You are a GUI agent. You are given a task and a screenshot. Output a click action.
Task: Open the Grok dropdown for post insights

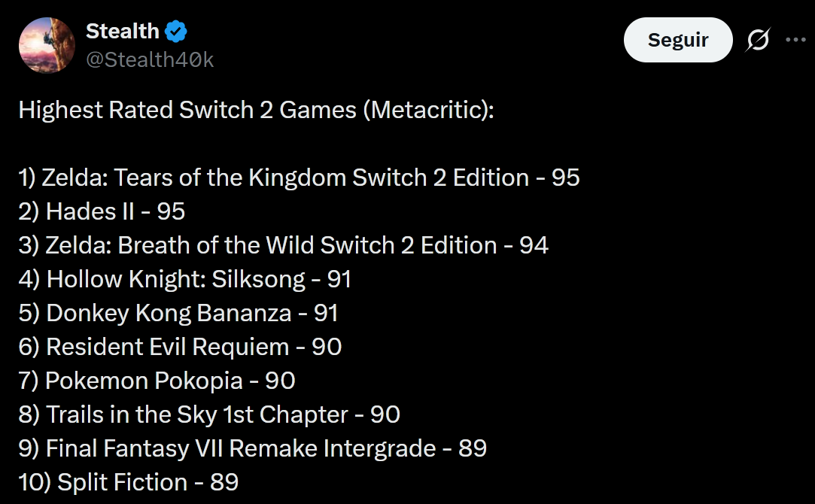pyautogui.click(x=758, y=40)
